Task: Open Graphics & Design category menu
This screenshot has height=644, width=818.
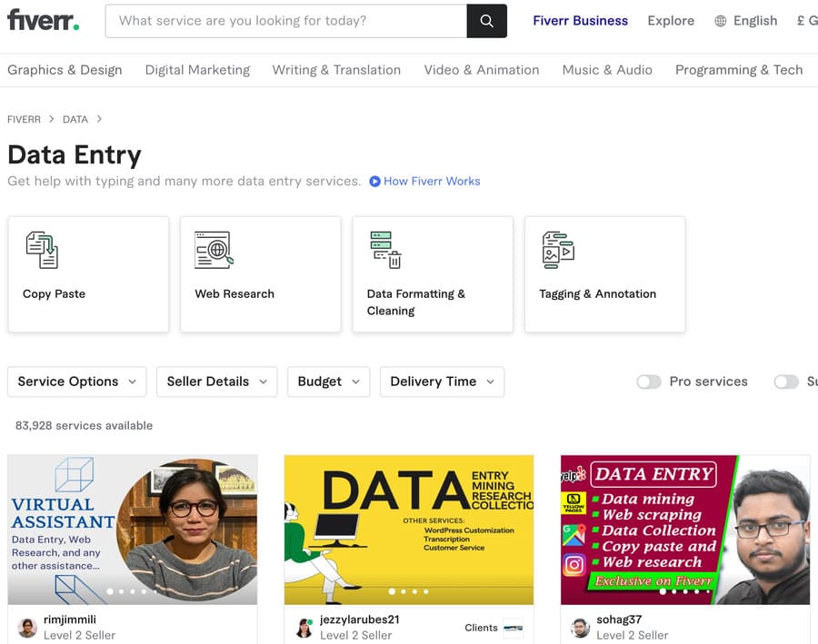Action: pyautogui.click(x=65, y=70)
